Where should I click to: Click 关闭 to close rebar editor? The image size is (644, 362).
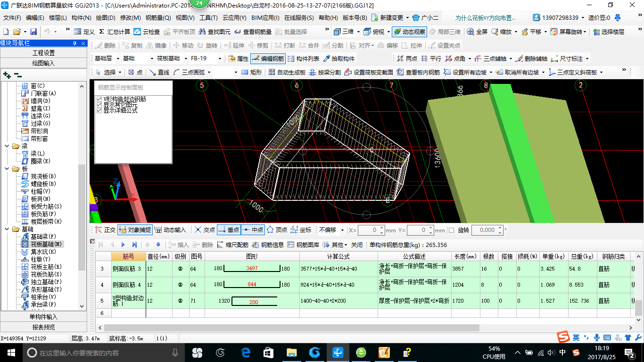click(357, 245)
